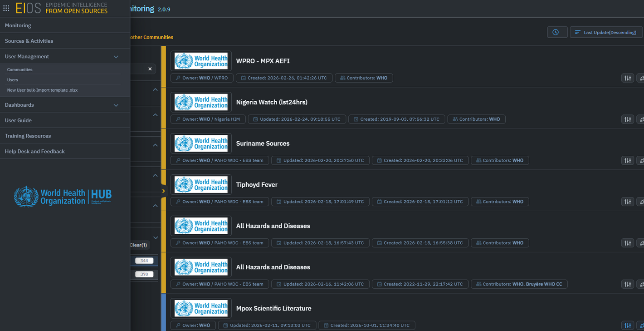Click sliders icon on Mpox Scientific Literature

tap(627, 326)
